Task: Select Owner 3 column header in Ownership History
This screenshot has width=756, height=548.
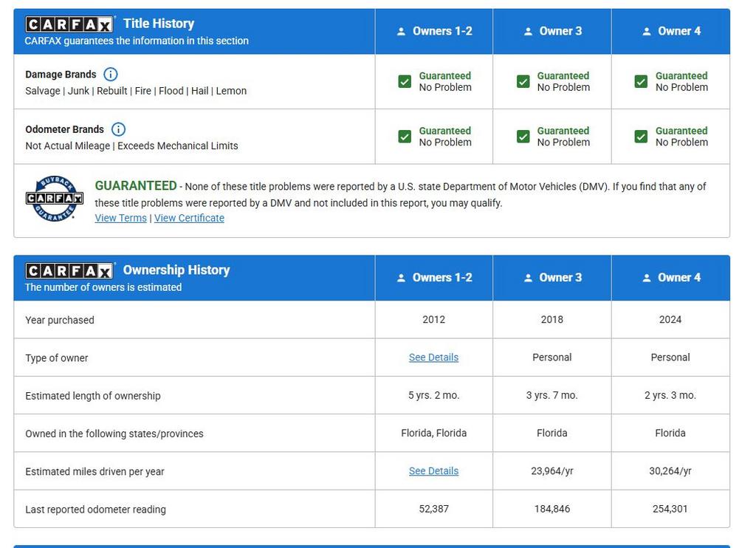Action: 552,278
